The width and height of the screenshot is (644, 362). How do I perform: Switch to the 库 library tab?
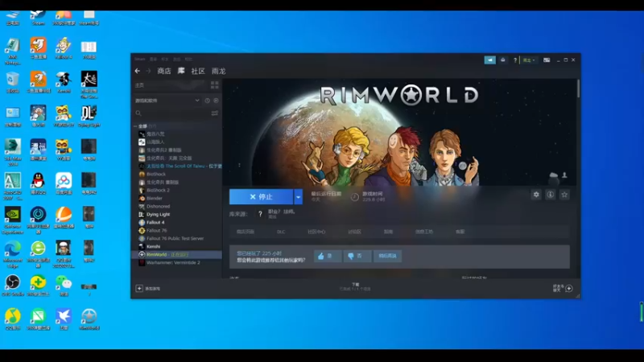(x=181, y=71)
